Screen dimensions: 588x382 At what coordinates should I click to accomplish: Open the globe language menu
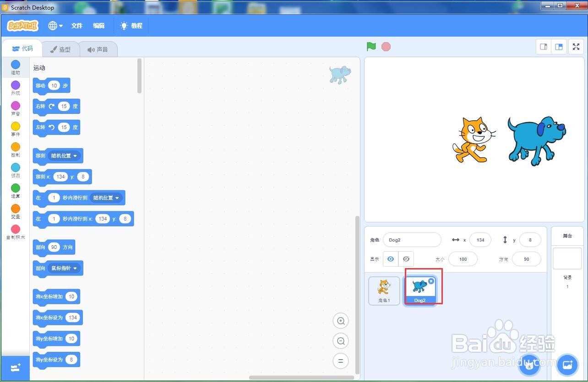[x=55, y=26]
